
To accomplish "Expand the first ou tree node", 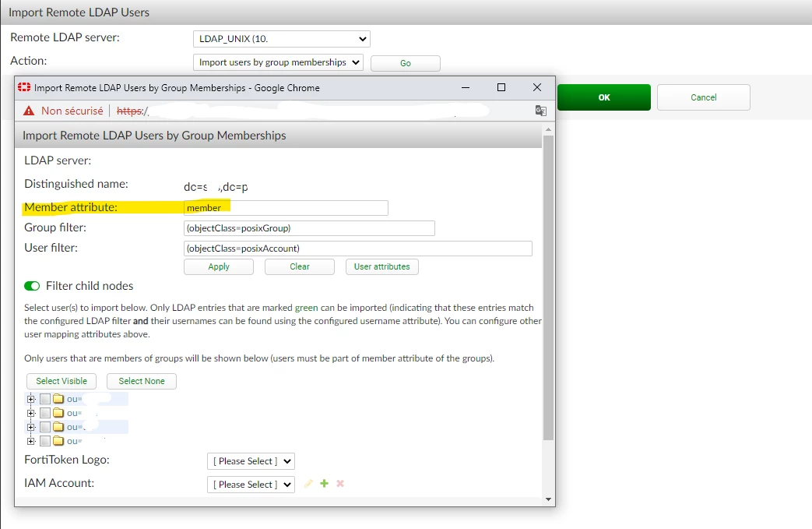I will coord(31,399).
